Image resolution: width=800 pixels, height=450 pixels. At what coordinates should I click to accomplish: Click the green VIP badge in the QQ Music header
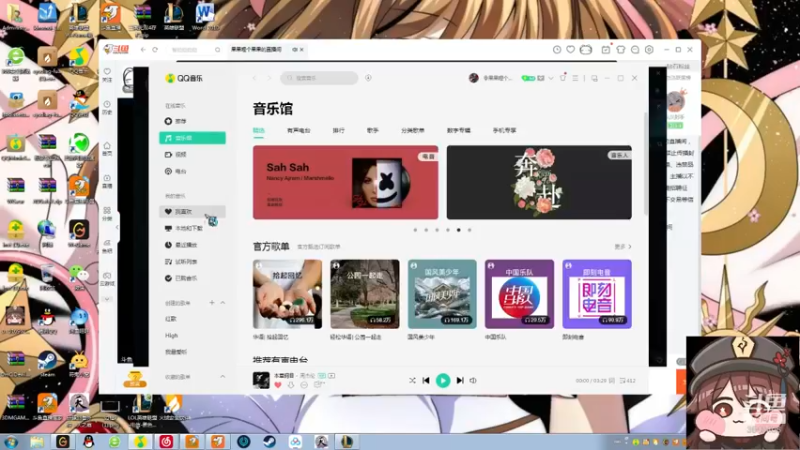(x=528, y=78)
